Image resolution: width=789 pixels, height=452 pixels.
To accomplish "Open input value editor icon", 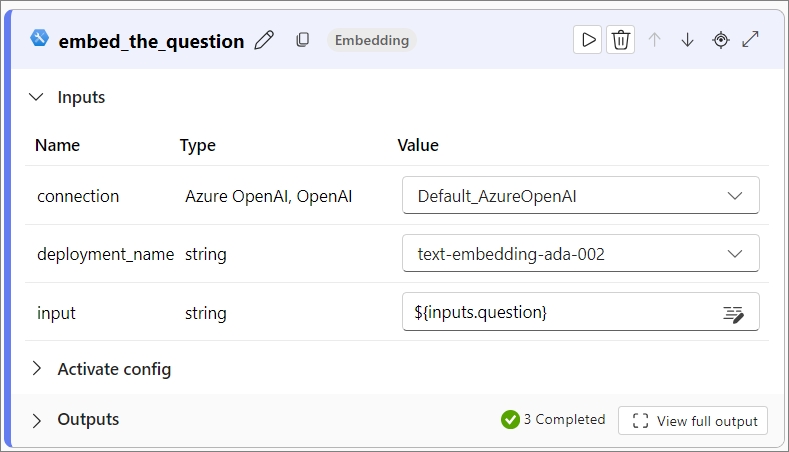I will [734, 313].
